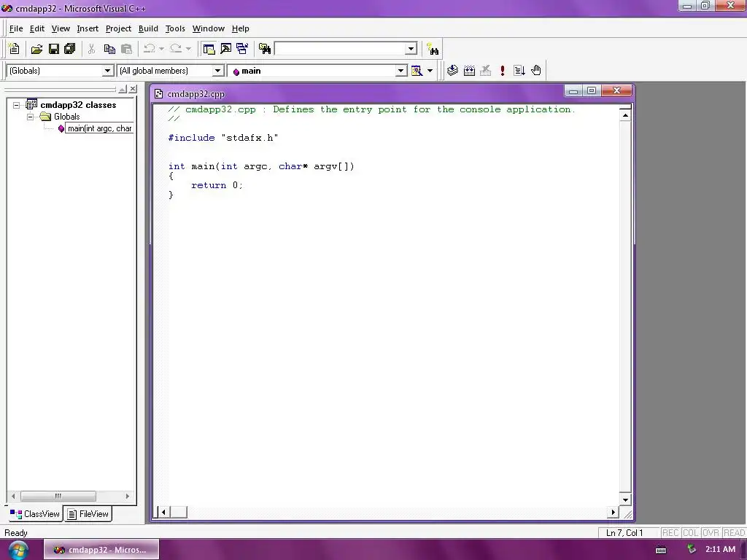
Task: Click the Find in Files icon
Action: (x=264, y=49)
